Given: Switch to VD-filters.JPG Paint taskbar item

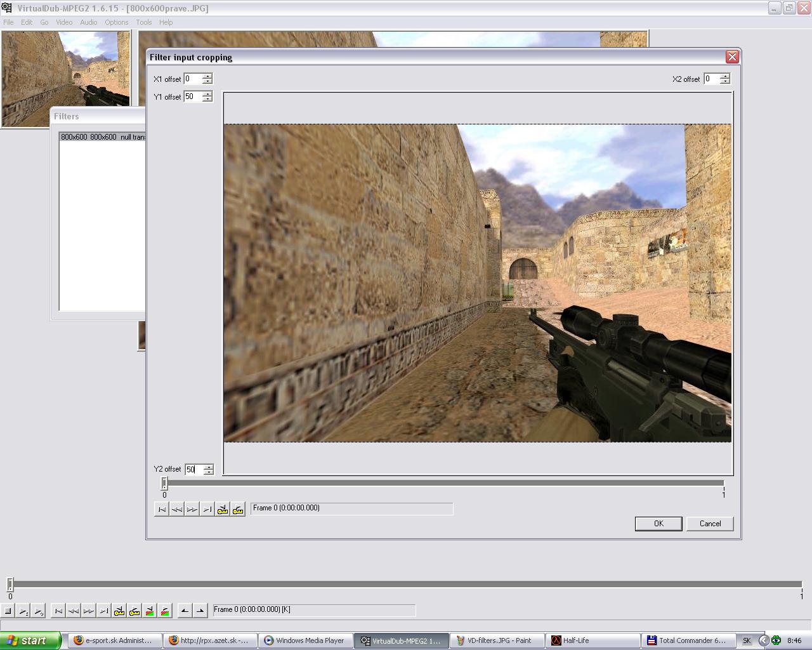Looking at the screenshot, I should tap(495, 640).
